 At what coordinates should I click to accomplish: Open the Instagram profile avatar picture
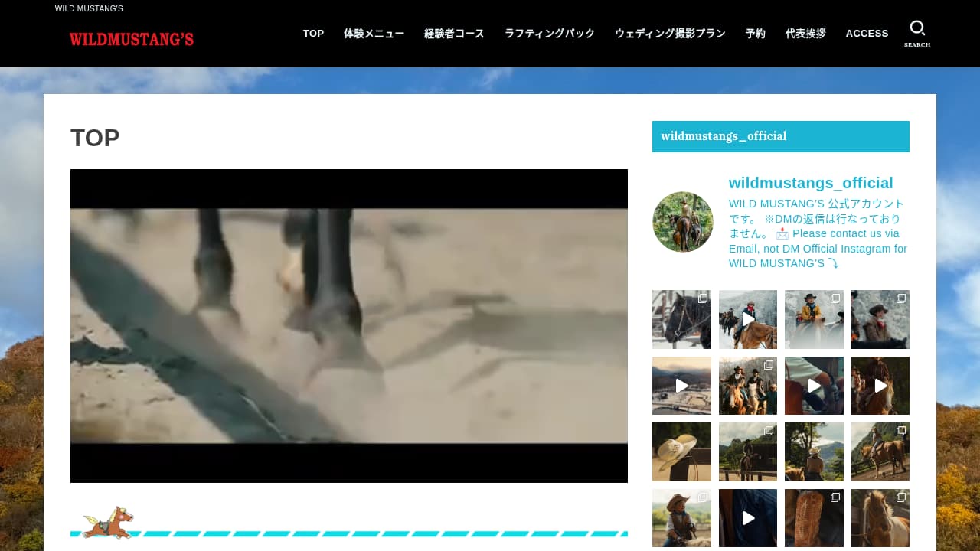(682, 222)
